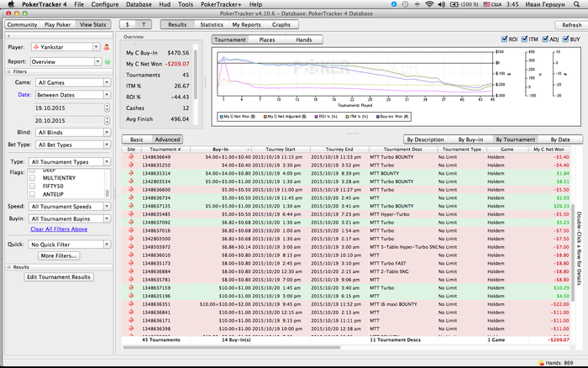Click the Refresh button
The height and width of the screenshot is (368, 588).
click(571, 24)
